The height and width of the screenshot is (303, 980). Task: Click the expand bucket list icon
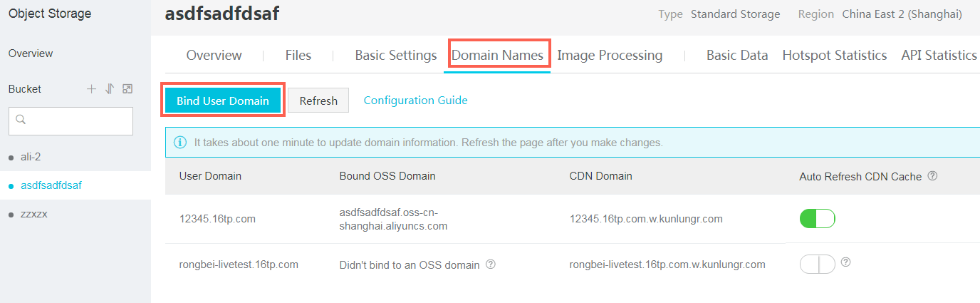127,89
